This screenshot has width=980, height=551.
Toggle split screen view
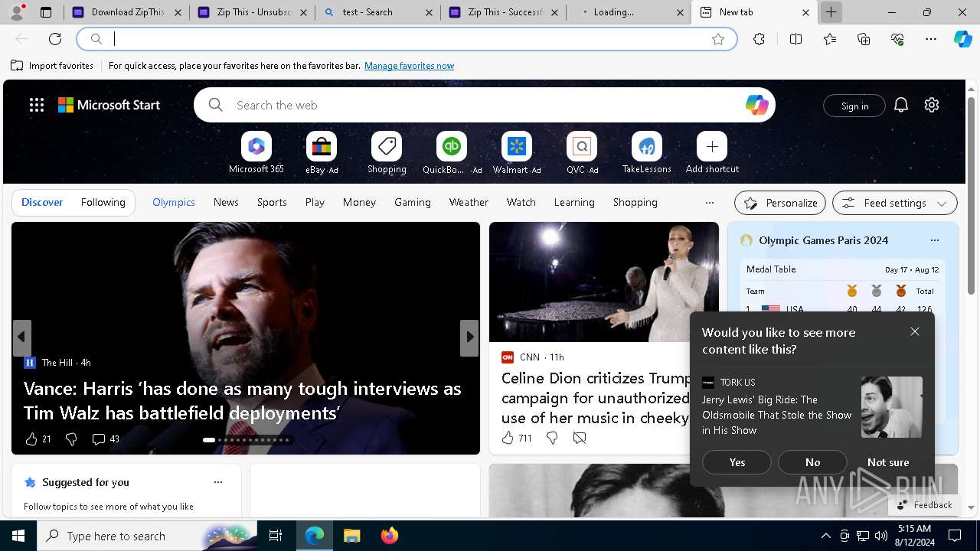795,39
